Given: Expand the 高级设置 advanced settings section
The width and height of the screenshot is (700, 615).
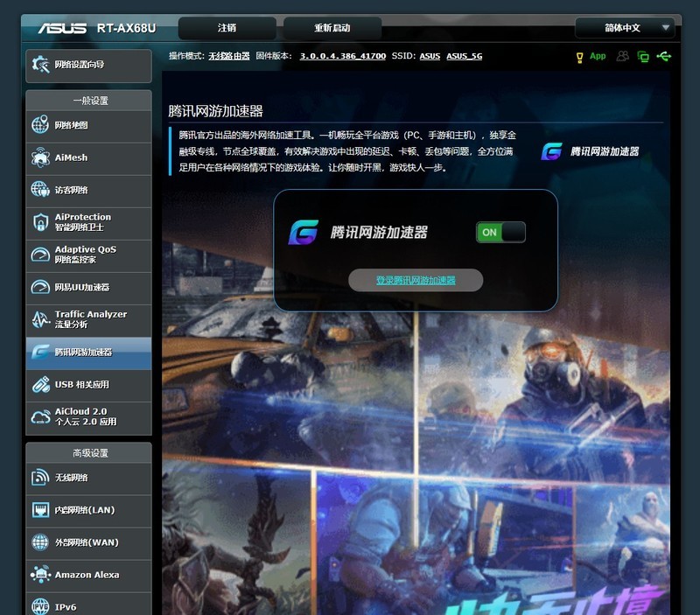Looking at the screenshot, I should coord(87,452).
